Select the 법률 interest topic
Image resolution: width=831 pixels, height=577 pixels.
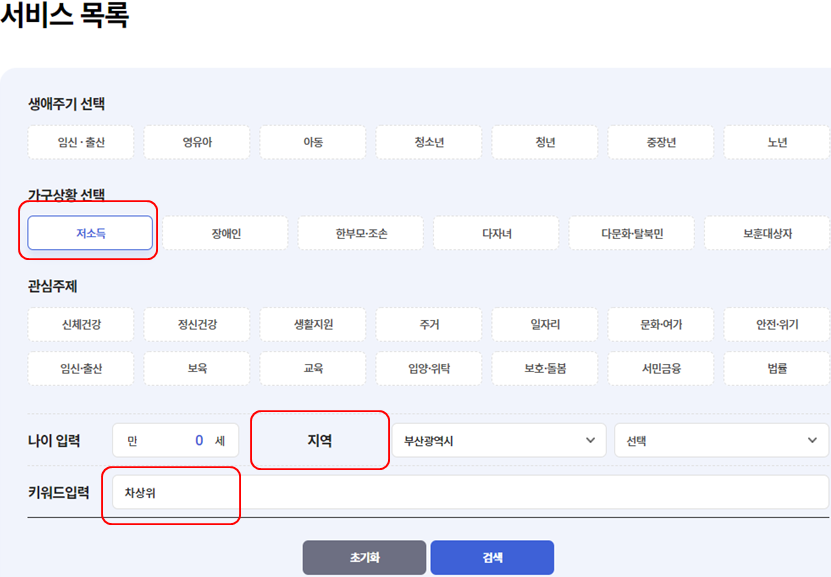776,368
